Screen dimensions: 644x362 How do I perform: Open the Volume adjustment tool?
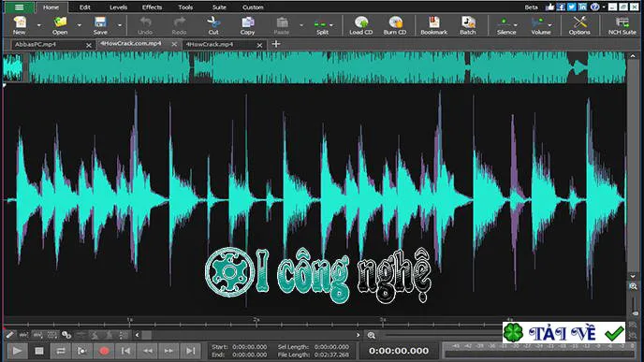click(x=540, y=25)
